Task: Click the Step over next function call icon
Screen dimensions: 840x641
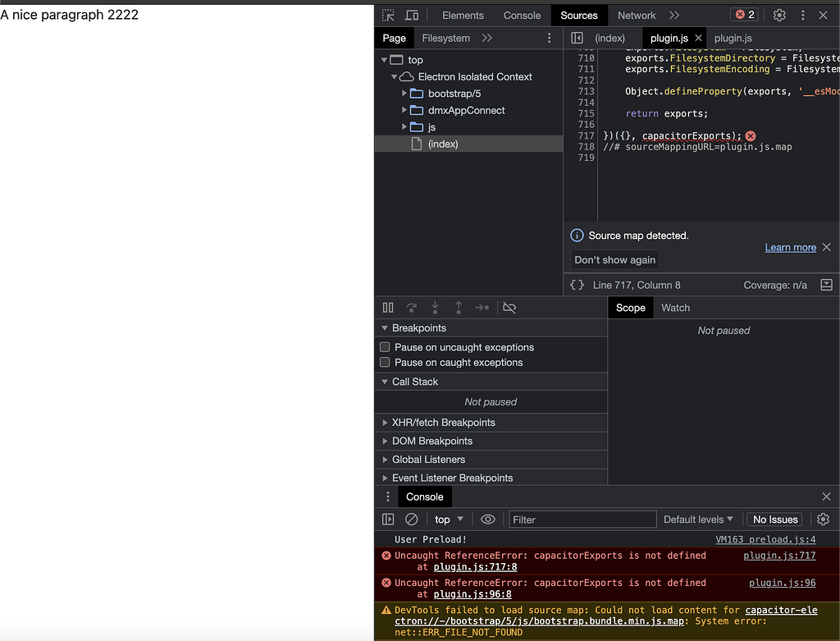Action: pyautogui.click(x=411, y=307)
